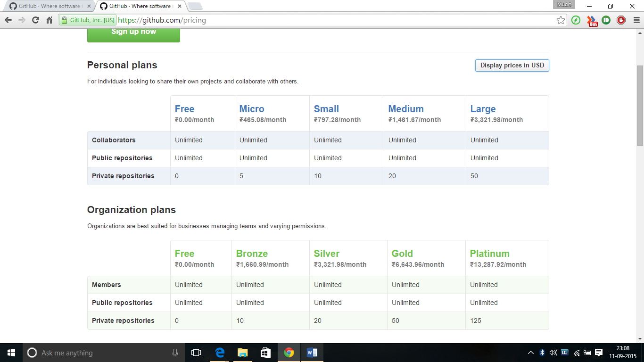Click the ₹6,643.96/month Gold price
Screen dimensions: 644x362
[418, 264]
